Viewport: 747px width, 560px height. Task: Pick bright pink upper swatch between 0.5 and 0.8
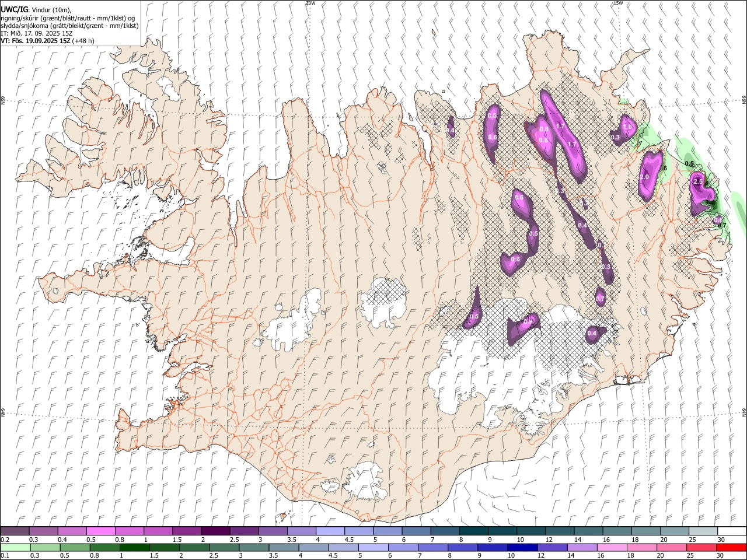(100, 531)
